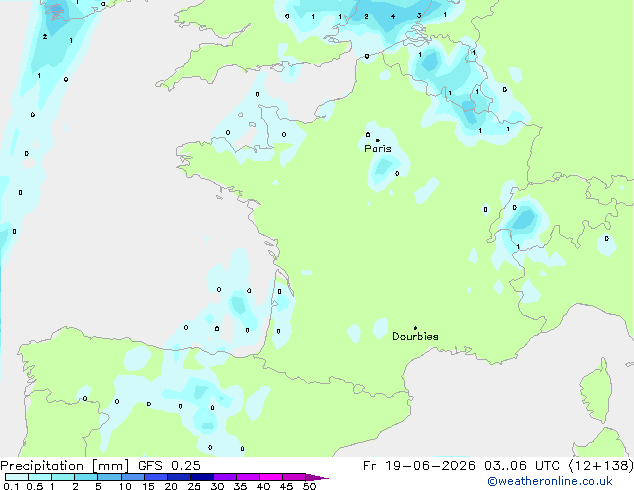Screen dimensions: 634x490
Task: Select the 30 to 35 mm legend swatch
Action: [225, 477]
